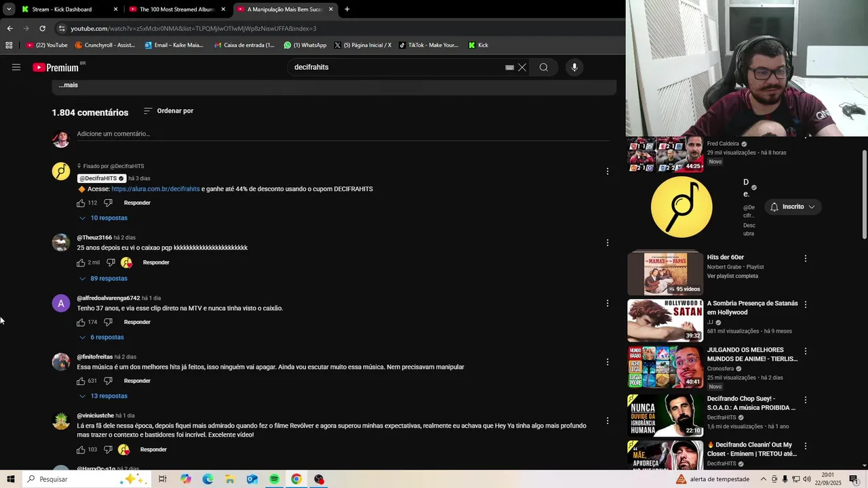This screenshot has height=488, width=868.
Task: Dislike the pinned DecifraHITS comment
Action: 108,203
